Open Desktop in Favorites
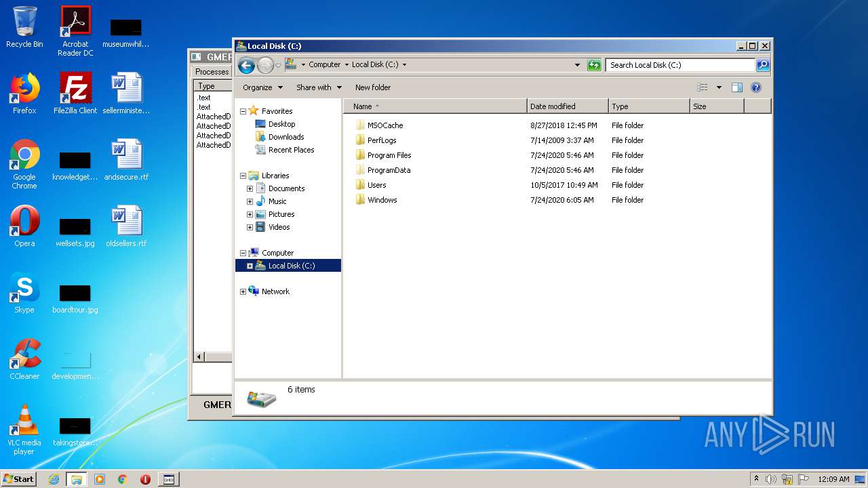The height and width of the screenshot is (488, 868). pos(281,124)
